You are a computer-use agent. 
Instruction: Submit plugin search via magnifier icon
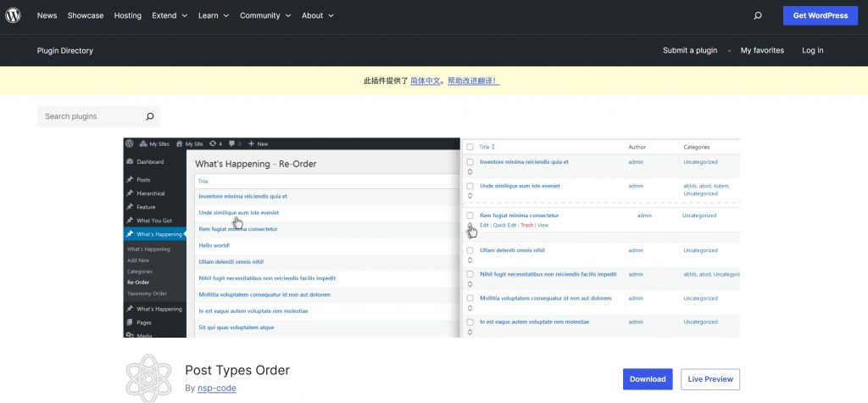149,116
